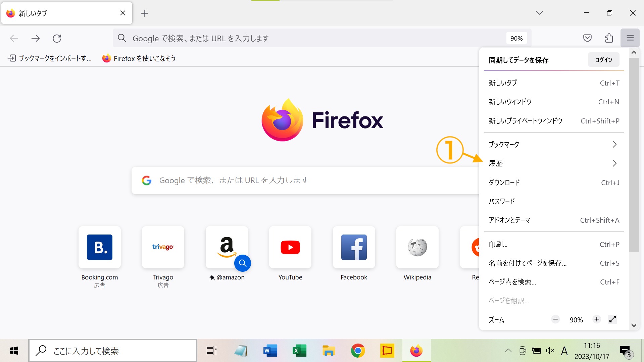Open File Explorer from the taskbar
Viewport: 644px width, 362px height.
tap(329, 351)
